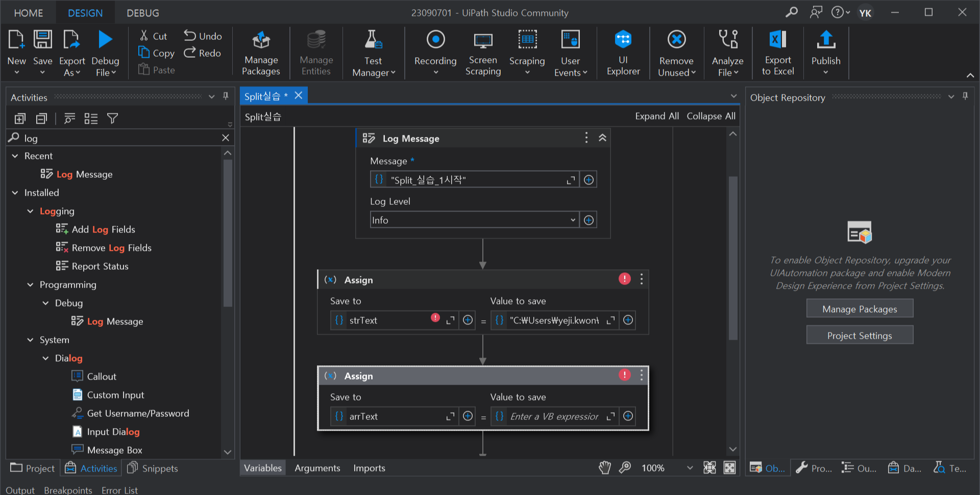The width and height of the screenshot is (980, 495).
Task: Switch to the DEBUG tab
Action: pyautogui.click(x=143, y=13)
